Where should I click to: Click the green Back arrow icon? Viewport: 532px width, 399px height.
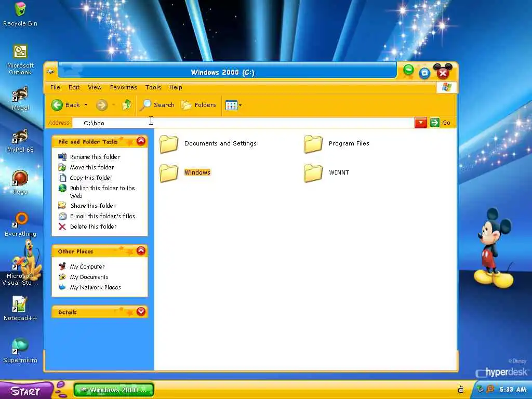tap(57, 105)
